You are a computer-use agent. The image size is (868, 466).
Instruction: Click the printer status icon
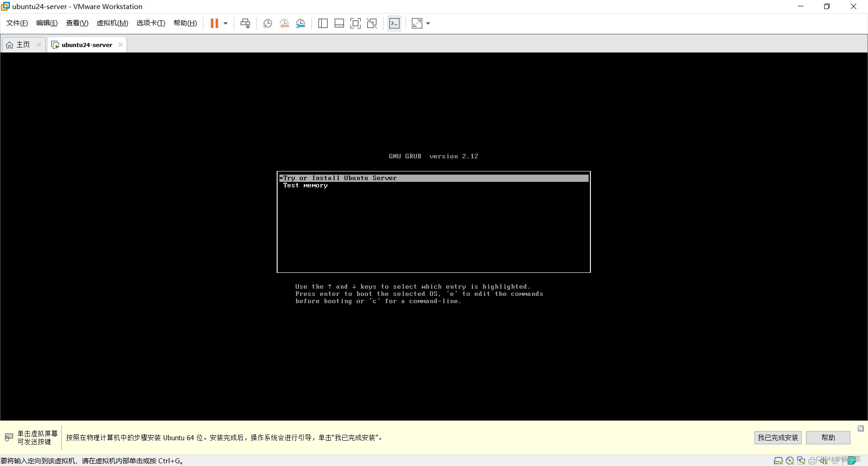point(812,461)
